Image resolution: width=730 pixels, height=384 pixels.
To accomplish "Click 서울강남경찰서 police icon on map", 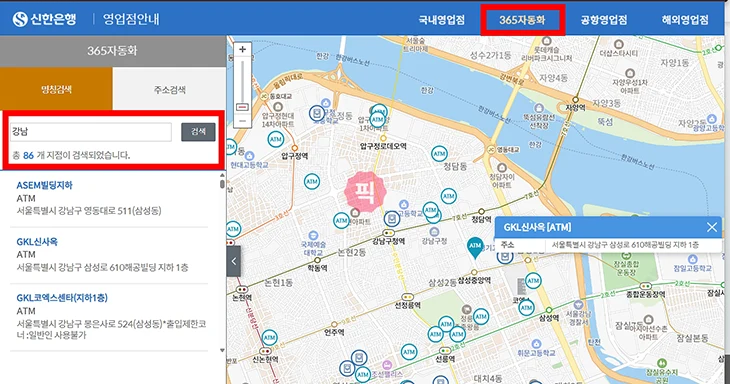I will tap(578, 304).
